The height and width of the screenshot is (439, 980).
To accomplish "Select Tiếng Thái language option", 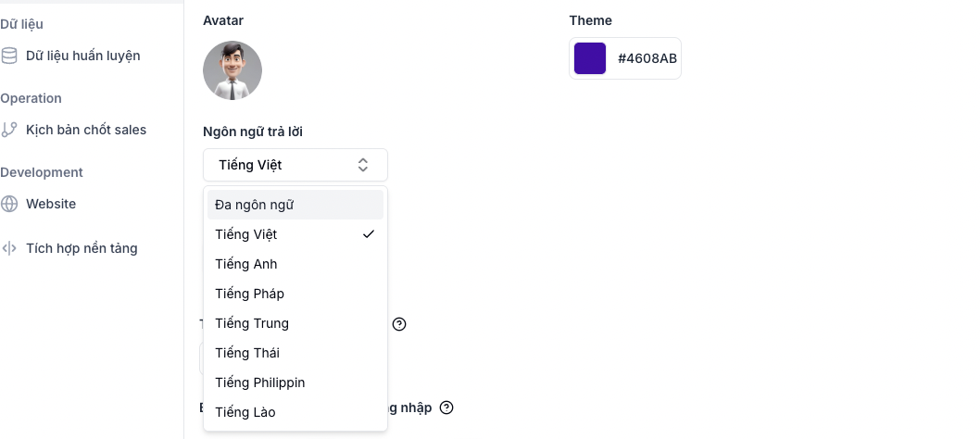I will [x=247, y=353].
